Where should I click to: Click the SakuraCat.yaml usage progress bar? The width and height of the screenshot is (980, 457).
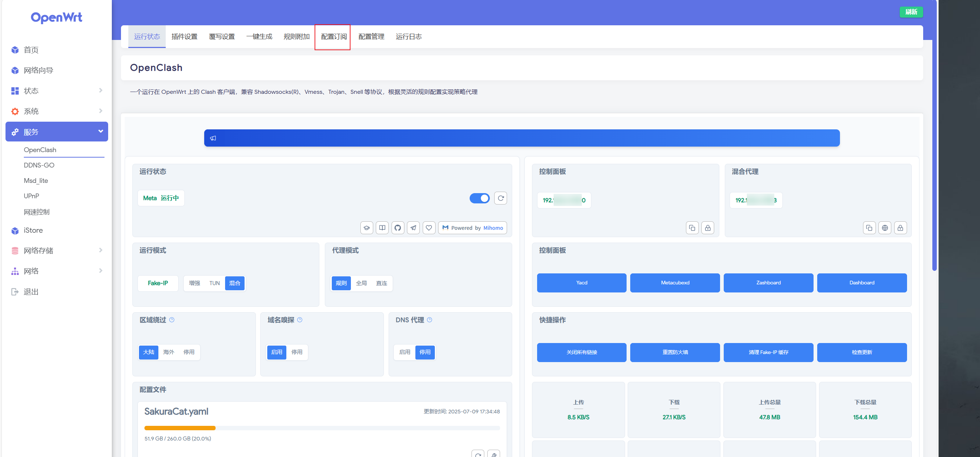(322, 428)
